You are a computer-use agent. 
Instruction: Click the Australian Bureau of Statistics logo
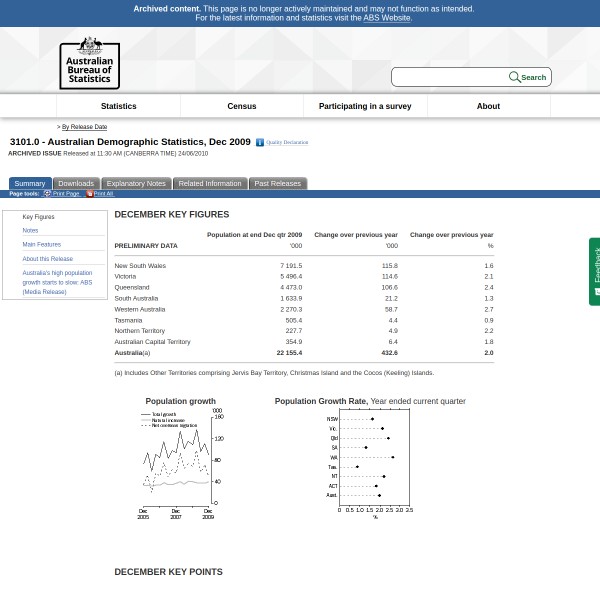pyautogui.click(x=89, y=63)
